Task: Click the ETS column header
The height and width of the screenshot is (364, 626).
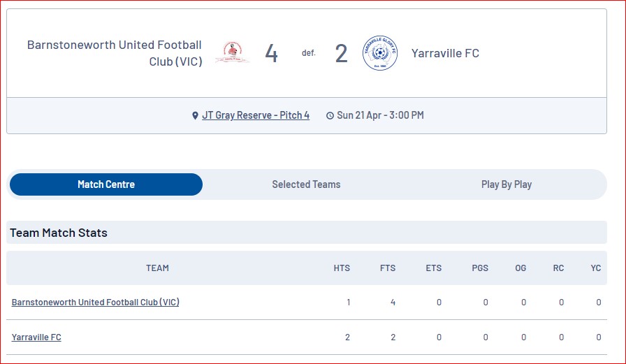Action: pyautogui.click(x=434, y=268)
